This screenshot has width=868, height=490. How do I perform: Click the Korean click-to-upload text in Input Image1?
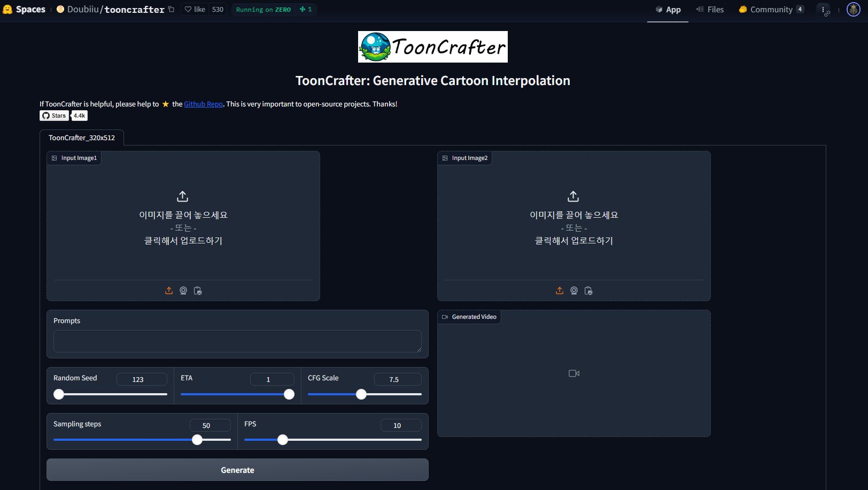(x=183, y=241)
